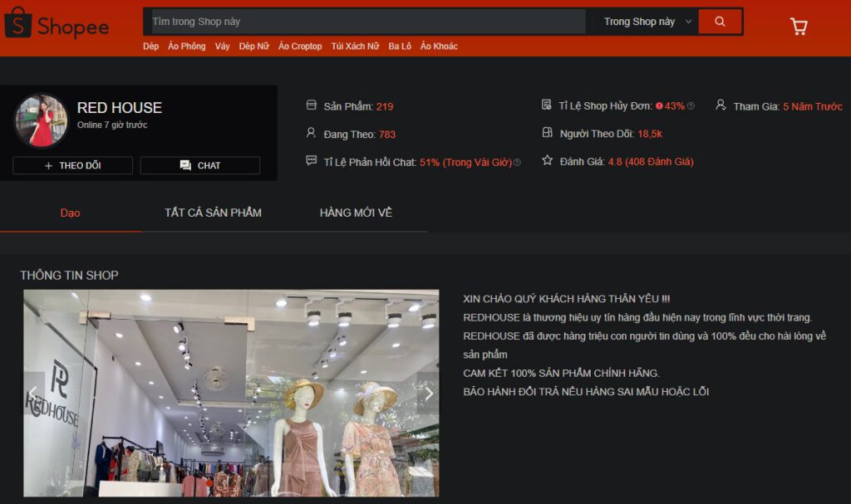Click the star icon next to Đánh Giá
The height and width of the screenshot is (504, 851).
(x=547, y=160)
